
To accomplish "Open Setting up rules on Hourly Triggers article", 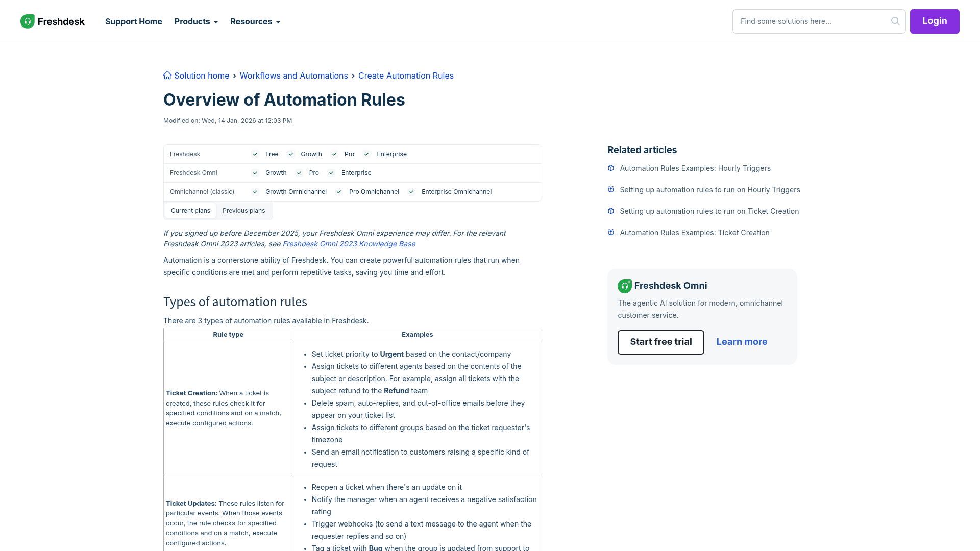I will pos(710,190).
